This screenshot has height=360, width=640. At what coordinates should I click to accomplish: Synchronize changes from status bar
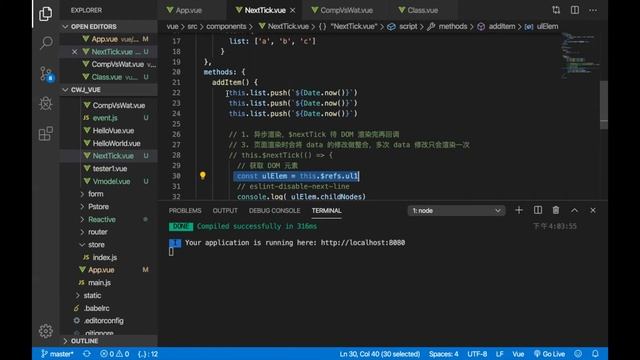pyautogui.click(x=87, y=354)
